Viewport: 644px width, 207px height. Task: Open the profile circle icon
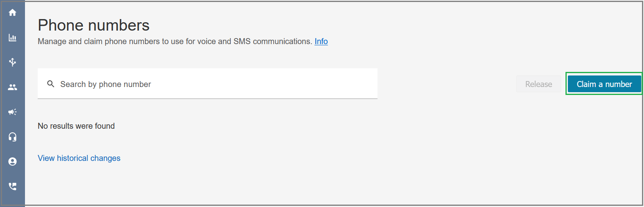coord(12,161)
